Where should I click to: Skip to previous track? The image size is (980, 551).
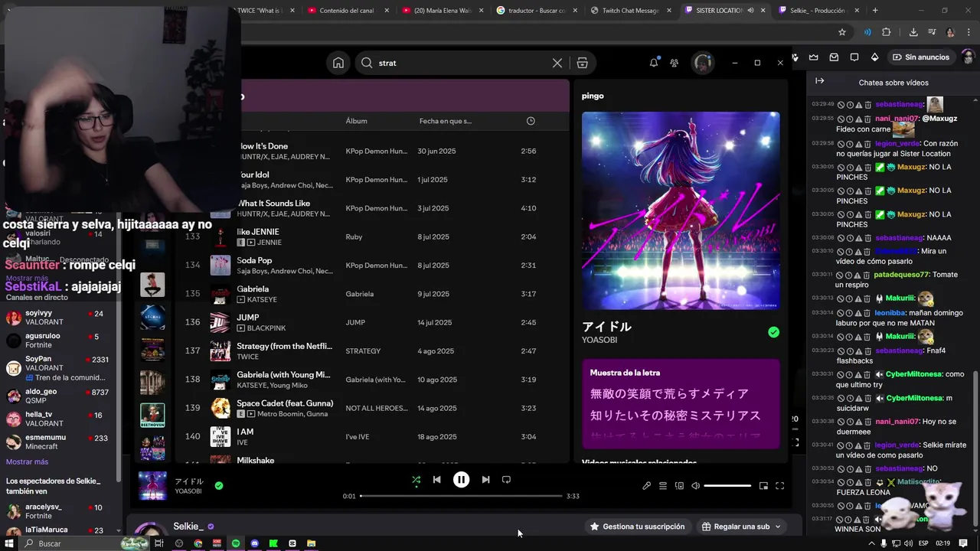coord(436,480)
